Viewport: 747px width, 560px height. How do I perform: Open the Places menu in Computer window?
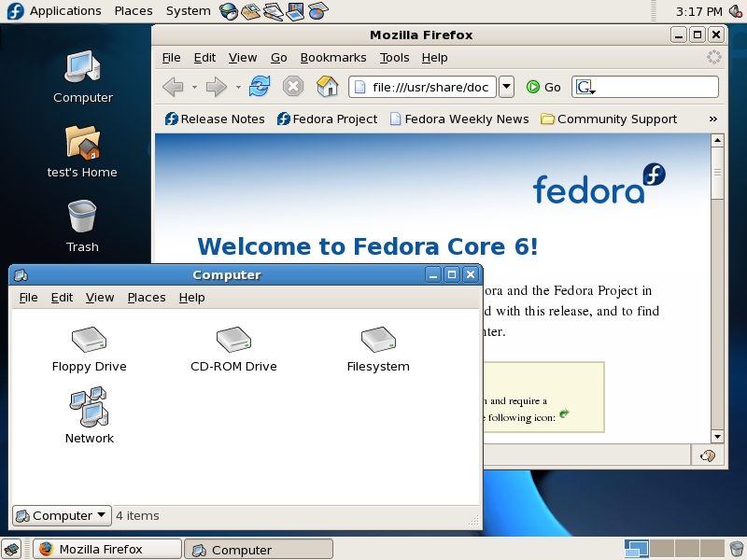pyautogui.click(x=146, y=297)
